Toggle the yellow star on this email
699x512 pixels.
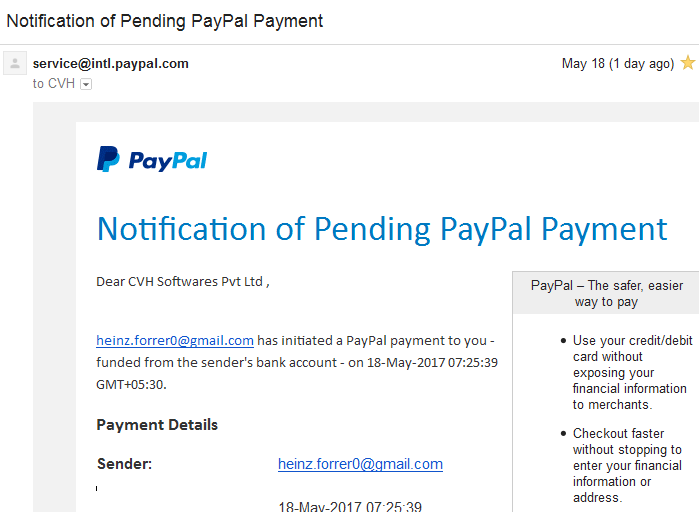click(x=688, y=63)
